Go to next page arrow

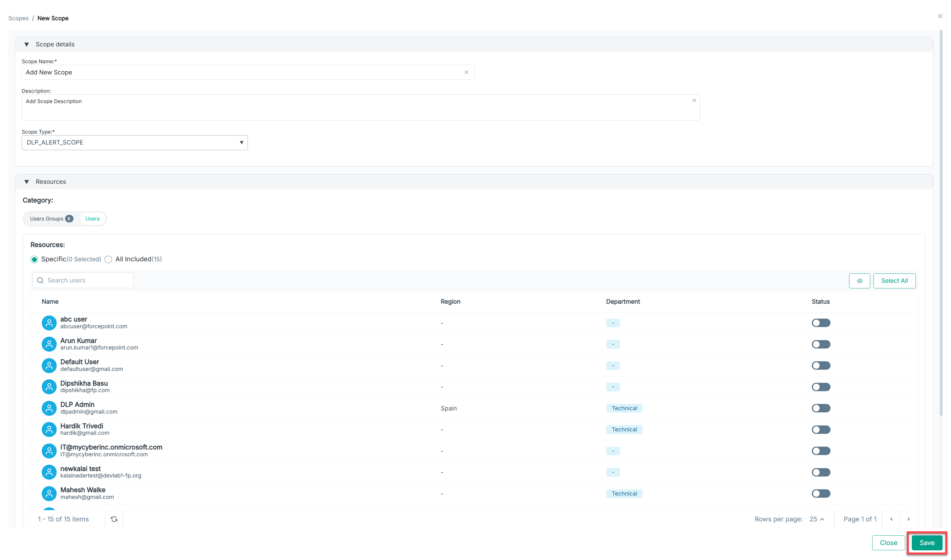pos(908,519)
